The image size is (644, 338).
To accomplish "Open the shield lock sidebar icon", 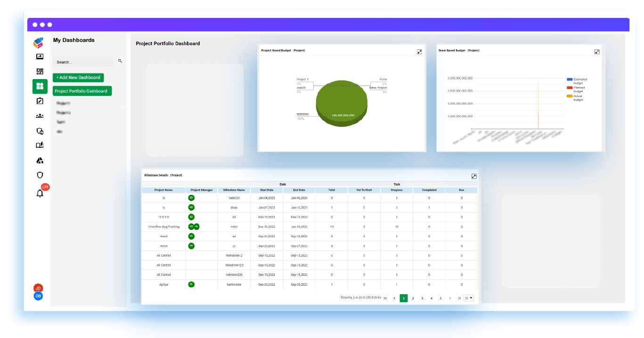I will (x=40, y=131).
